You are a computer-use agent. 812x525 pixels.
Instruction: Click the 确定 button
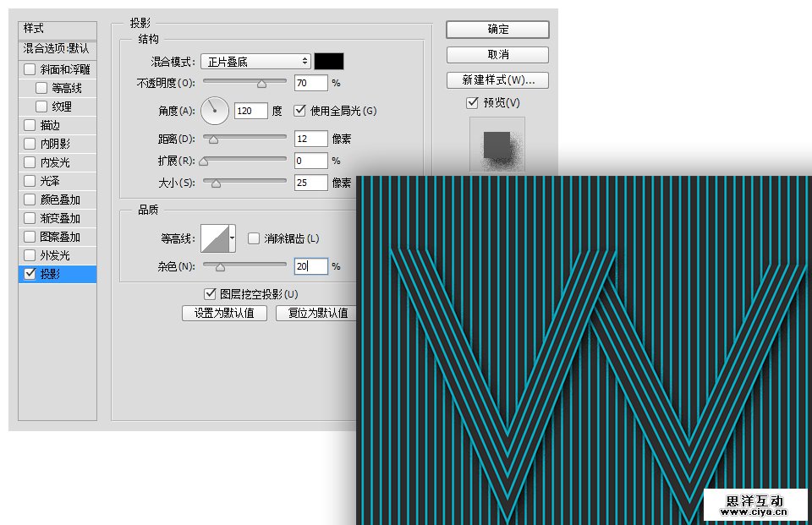click(497, 29)
